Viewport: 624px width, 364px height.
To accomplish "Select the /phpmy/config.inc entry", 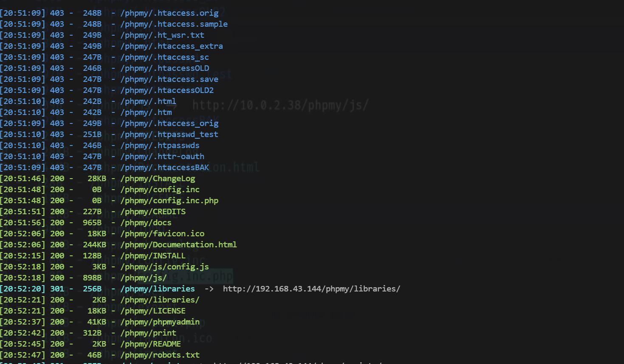I will pyautogui.click(x=160, y=190).
